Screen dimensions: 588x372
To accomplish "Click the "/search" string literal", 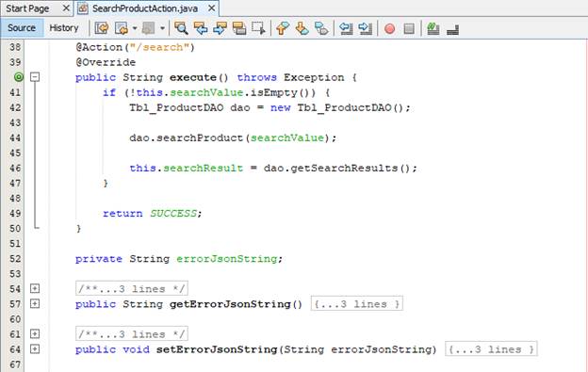I will click(159, 47).
